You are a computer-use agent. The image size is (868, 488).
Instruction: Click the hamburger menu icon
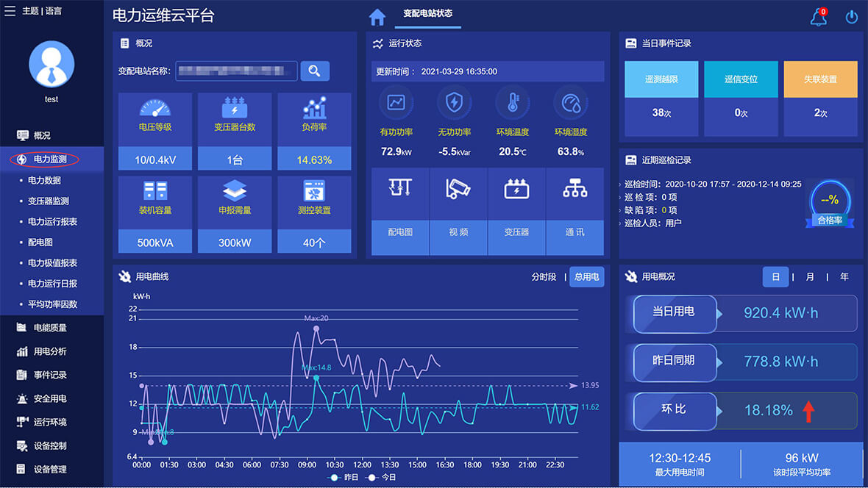point(10,11)
